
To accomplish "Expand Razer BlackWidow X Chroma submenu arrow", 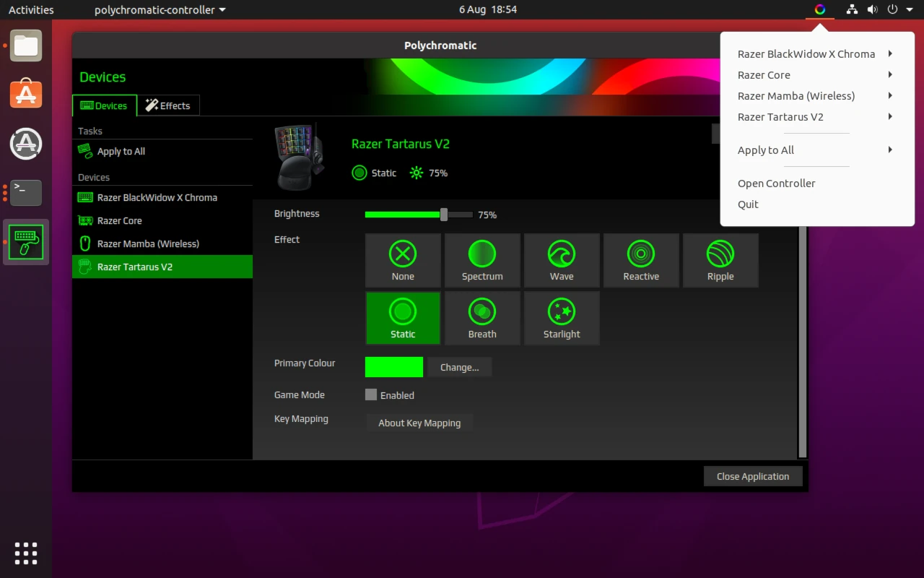I will point(891,53).
